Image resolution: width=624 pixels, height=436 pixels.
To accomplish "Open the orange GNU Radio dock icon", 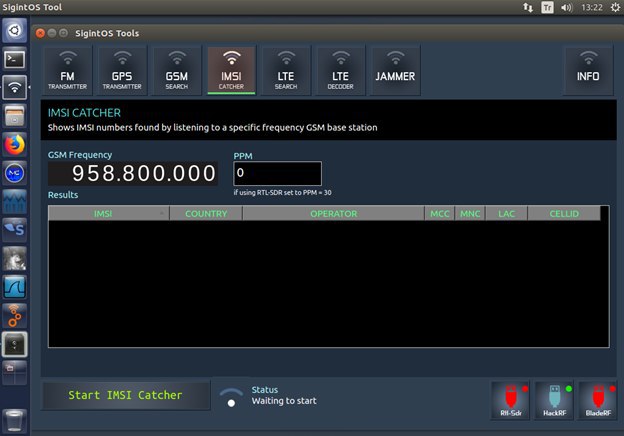I will tap(15, 315).
